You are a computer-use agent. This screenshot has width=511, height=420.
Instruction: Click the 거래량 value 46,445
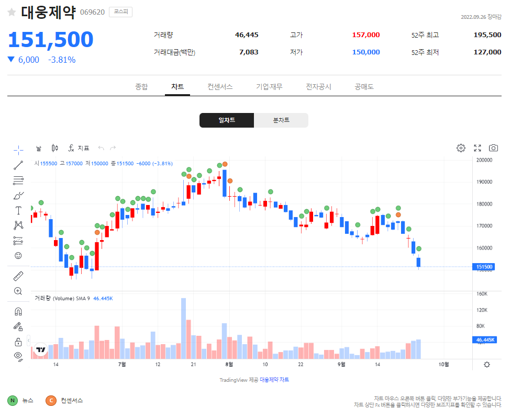247,35
